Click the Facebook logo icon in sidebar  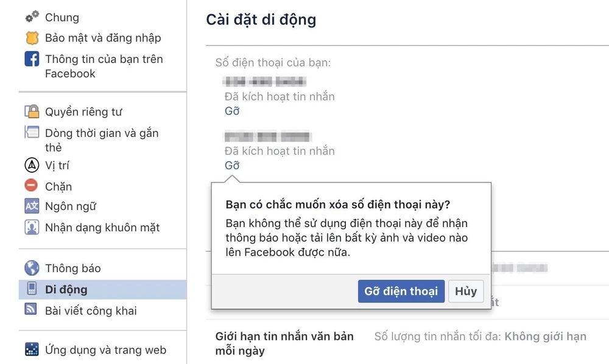(32, 59)
